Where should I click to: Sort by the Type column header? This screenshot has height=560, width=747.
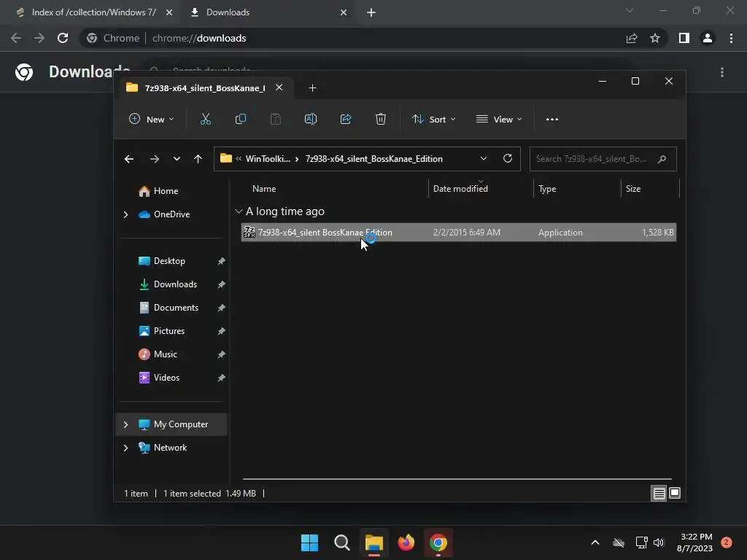547,189
